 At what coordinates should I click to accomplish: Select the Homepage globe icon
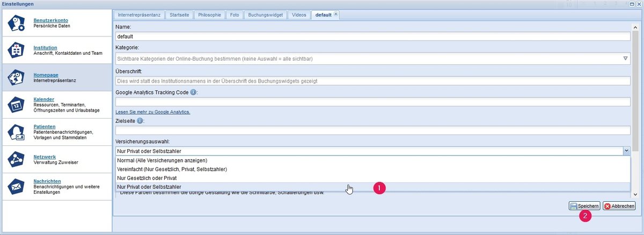click(x=16, y=77)
